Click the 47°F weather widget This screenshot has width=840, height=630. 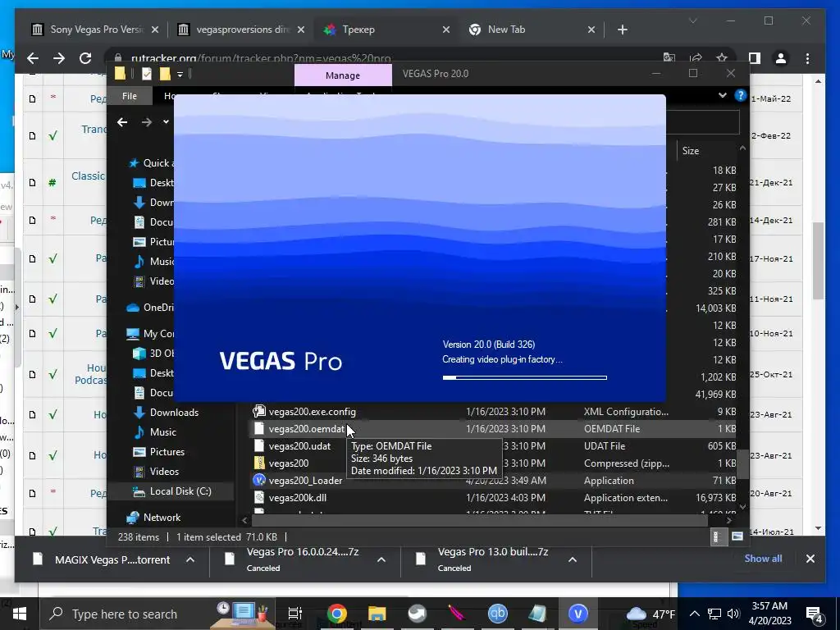[x=651, y=614]
